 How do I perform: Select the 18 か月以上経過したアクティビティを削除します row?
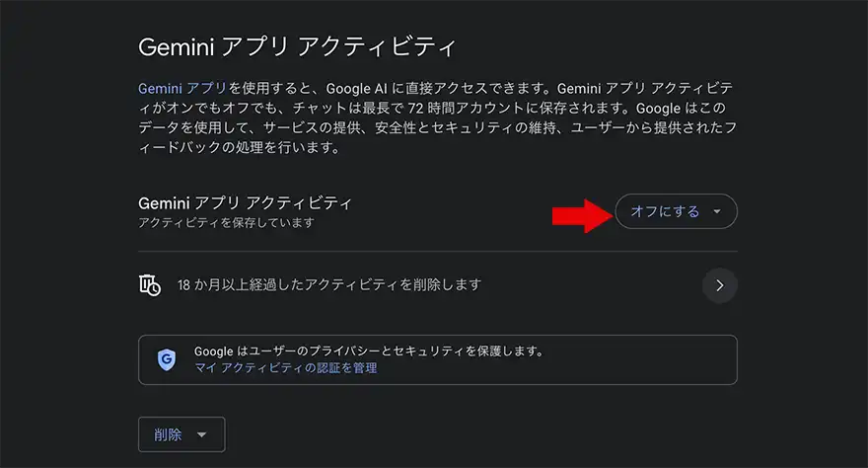tap(437, 285)
